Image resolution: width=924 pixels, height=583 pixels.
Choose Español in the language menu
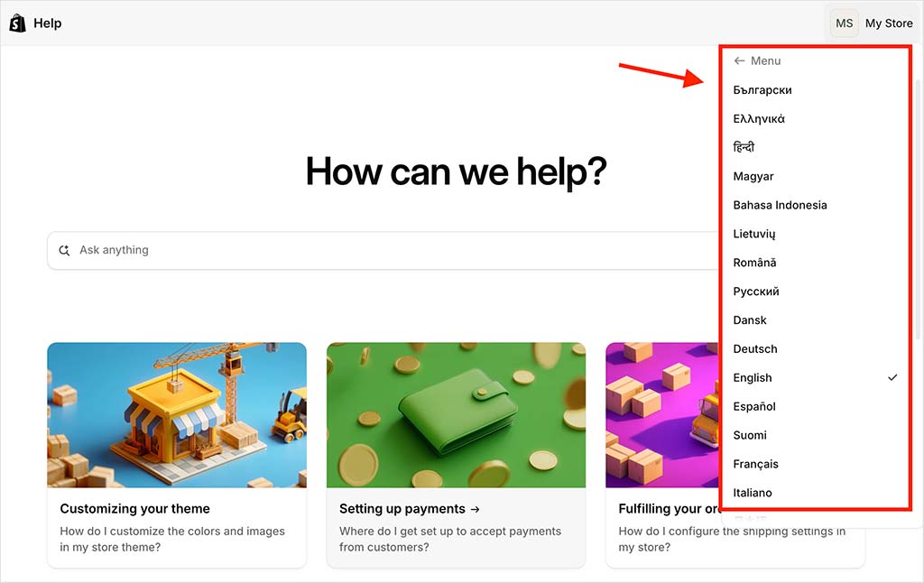(x=754, y=406)
